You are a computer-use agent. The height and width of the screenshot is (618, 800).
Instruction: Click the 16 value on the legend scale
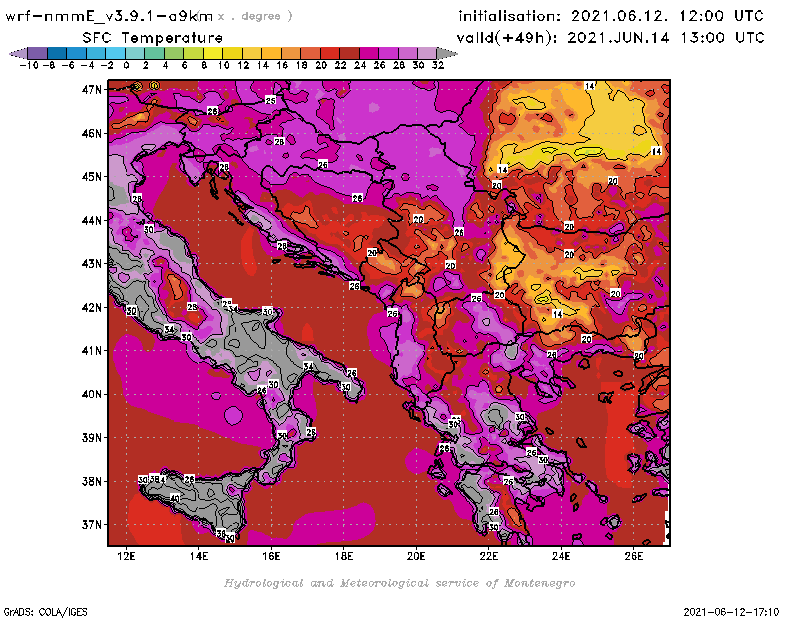[282, 65]
